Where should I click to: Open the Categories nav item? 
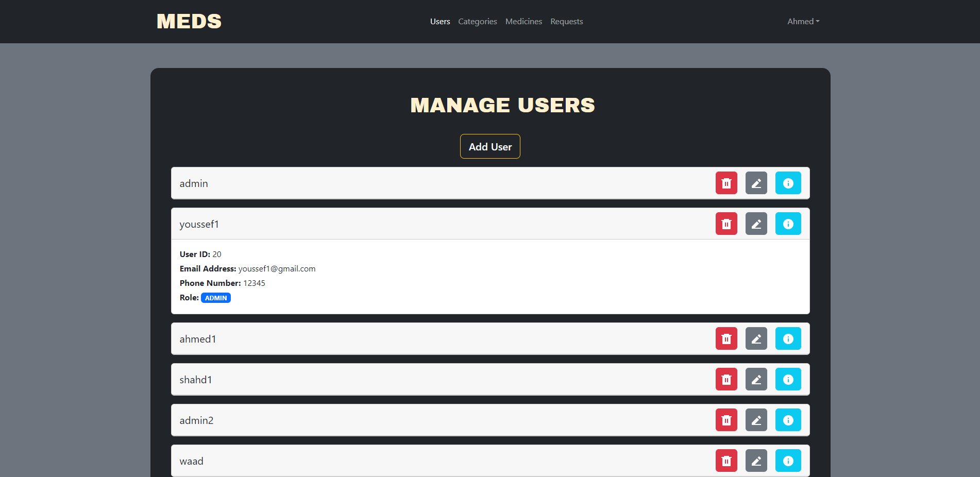tap(478, 21)
